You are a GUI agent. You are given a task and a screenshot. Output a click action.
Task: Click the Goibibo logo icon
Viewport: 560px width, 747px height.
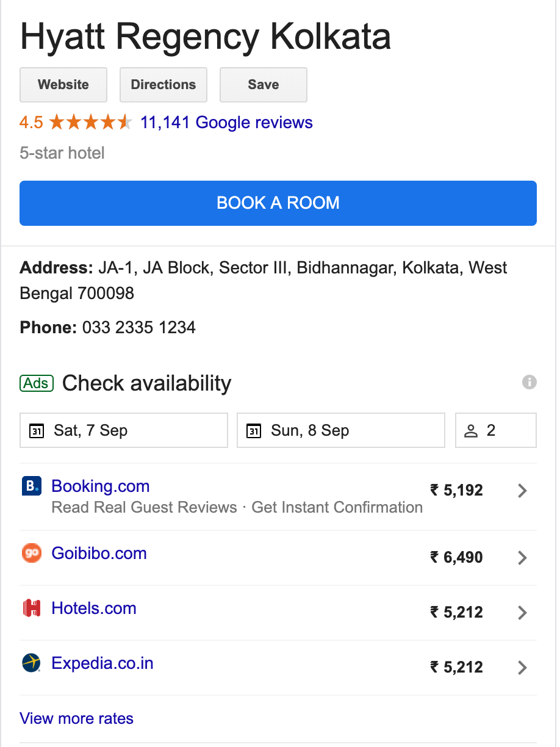(x=31, y=554)
